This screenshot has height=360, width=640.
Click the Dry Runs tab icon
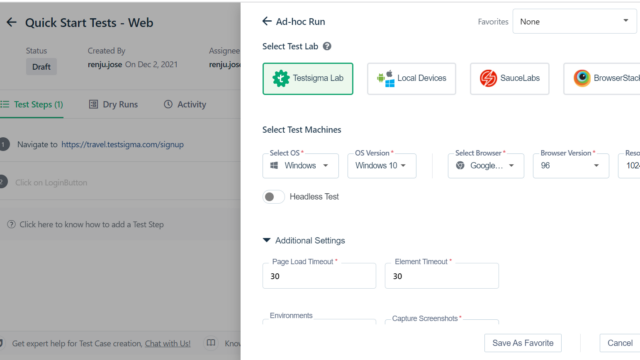[x=93, y=104]
